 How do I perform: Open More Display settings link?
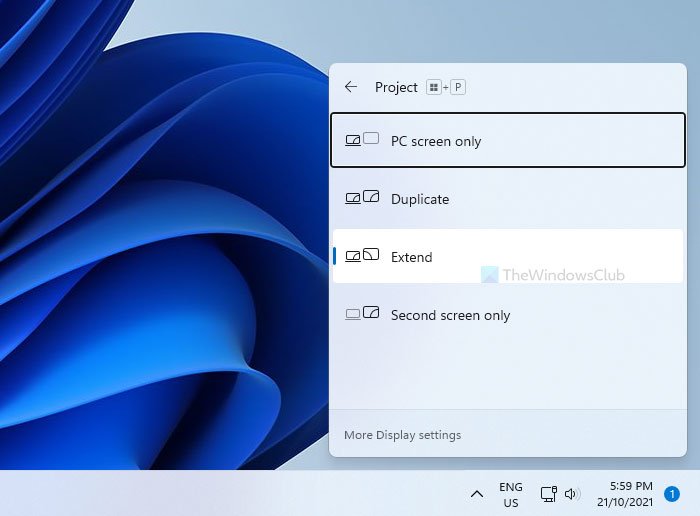click(x=402, y=435)
